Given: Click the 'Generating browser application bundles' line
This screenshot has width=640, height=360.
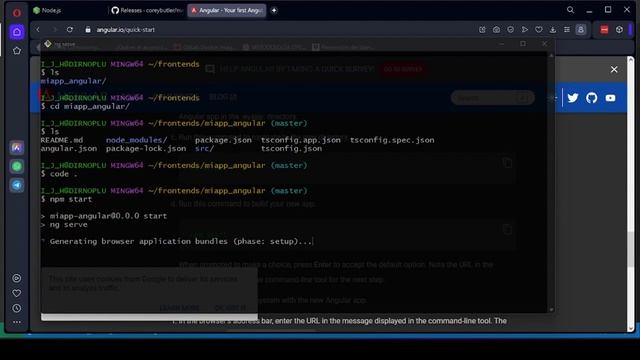Looking at the screenshot, I should click(x=181, y=241).
